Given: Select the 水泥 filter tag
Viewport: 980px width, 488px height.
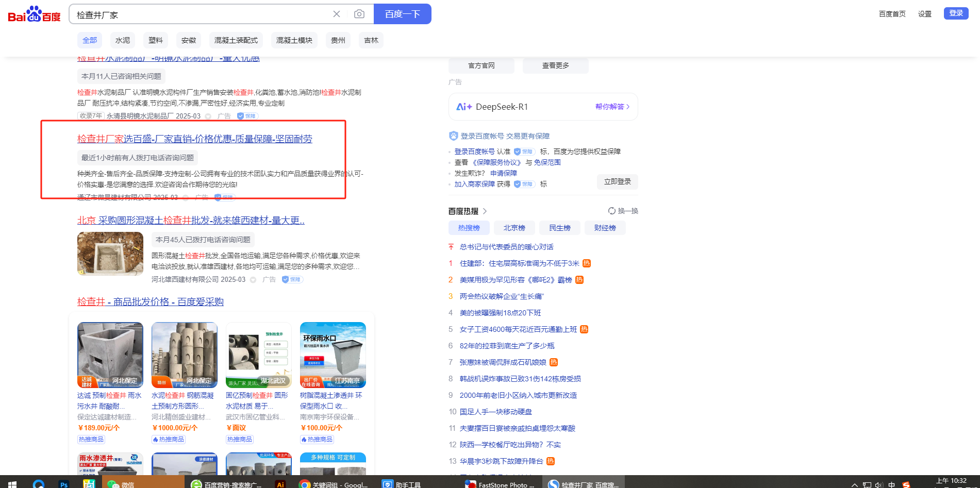Looking at the screenshot, I should pos(123,40).
